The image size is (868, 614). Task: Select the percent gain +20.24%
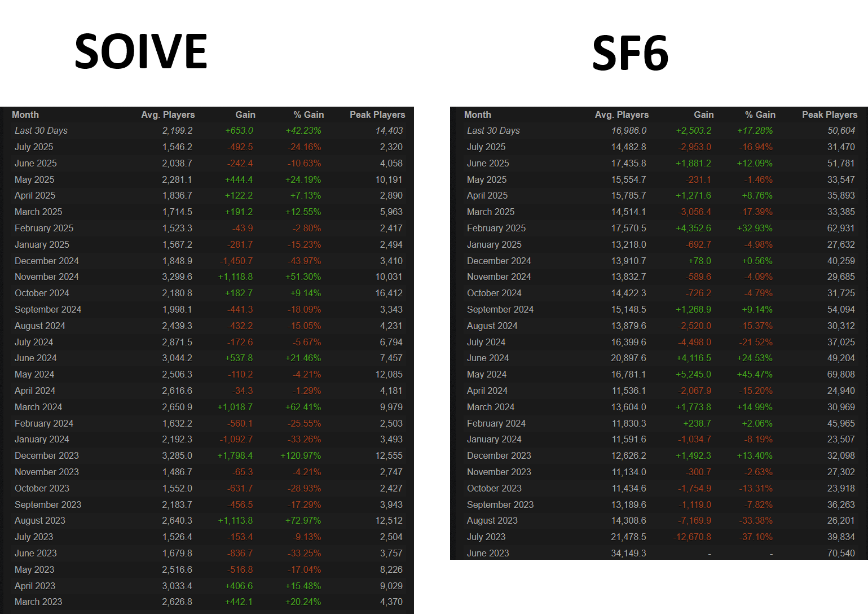(x=303, y=602)
